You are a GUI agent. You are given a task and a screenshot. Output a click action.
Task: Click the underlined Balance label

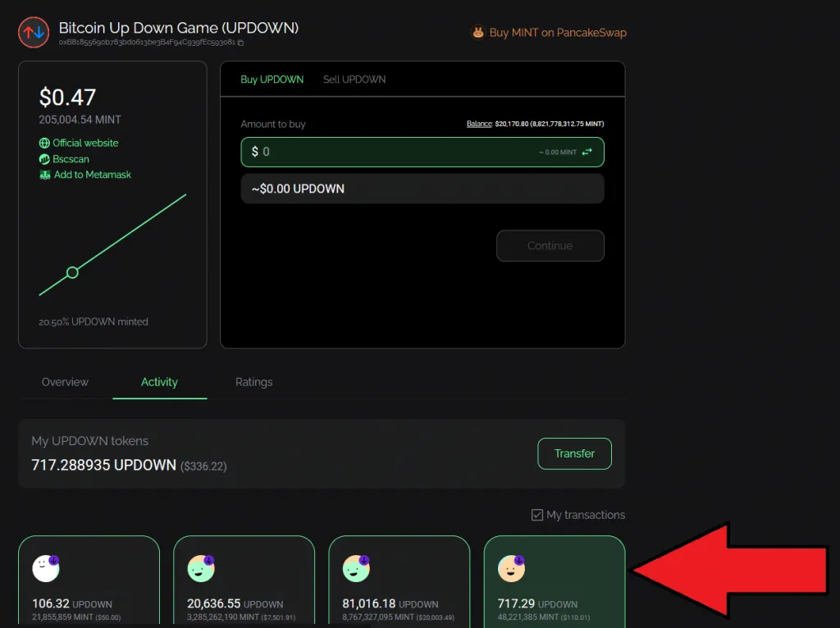pyautogui.click(x=479, y=124)
